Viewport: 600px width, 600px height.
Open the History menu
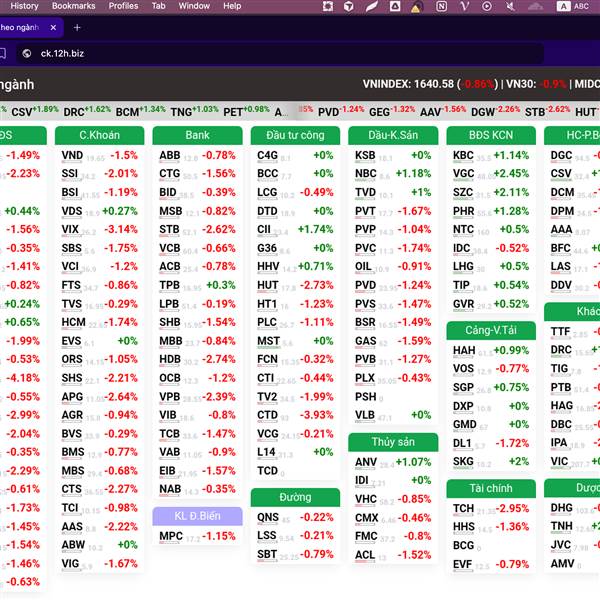point(24,6)
